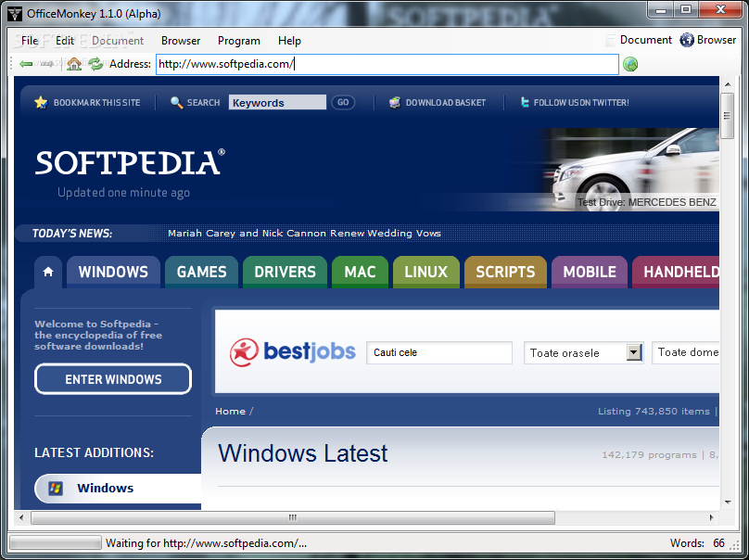This screenshot has width=749, height=560.
Task: Open the Document menu
Action: click(x=118, y=41)
